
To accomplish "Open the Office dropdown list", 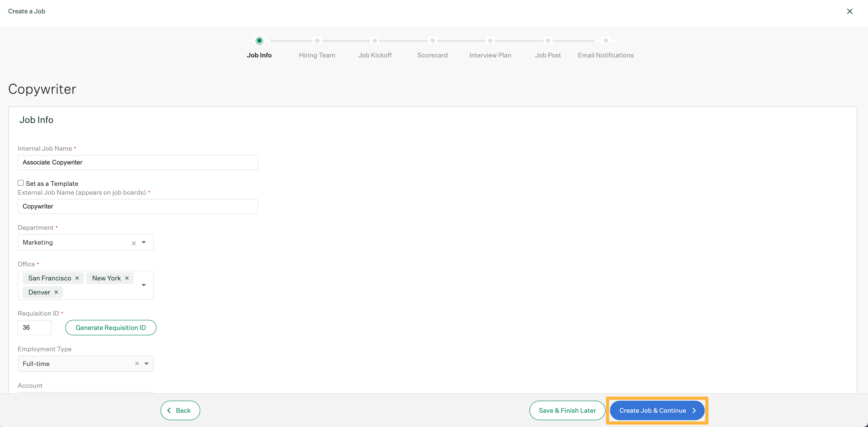I will (144, 285).
